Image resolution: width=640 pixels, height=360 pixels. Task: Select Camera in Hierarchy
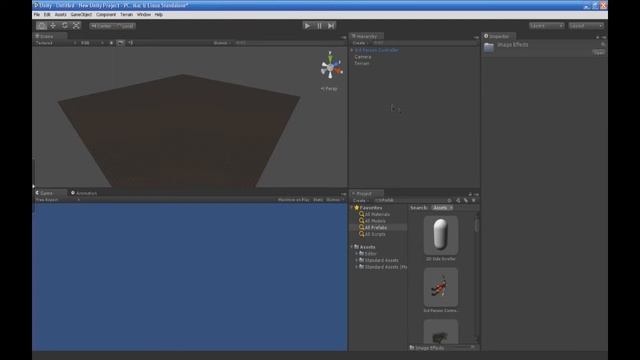click(363, 57)
